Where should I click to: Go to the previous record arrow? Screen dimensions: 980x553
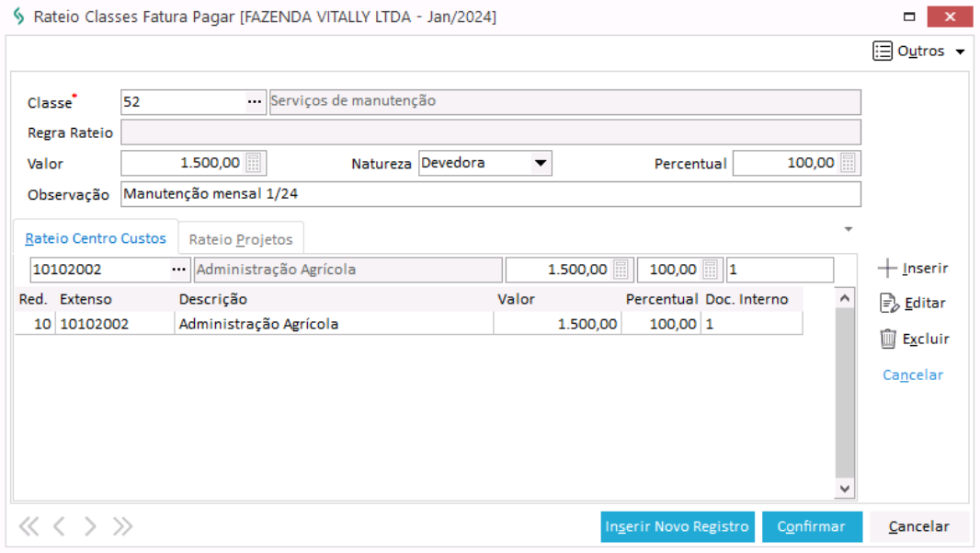(60, 526)
